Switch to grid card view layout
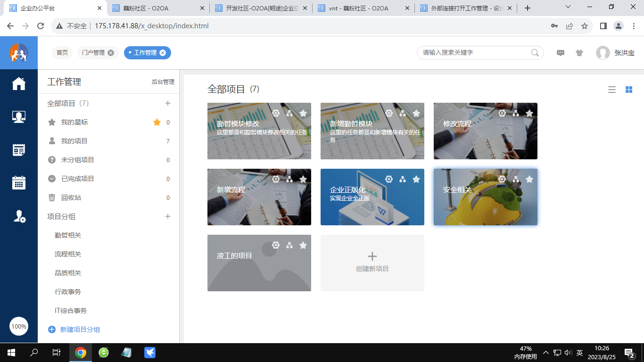Screen dimensions: 644x362 click(629, 90)
